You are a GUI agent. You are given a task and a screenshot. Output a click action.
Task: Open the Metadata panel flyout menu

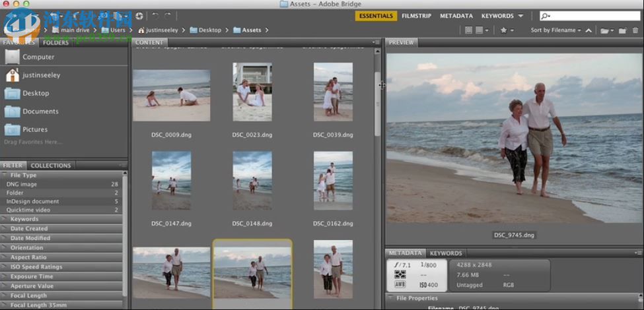(637, 253)
